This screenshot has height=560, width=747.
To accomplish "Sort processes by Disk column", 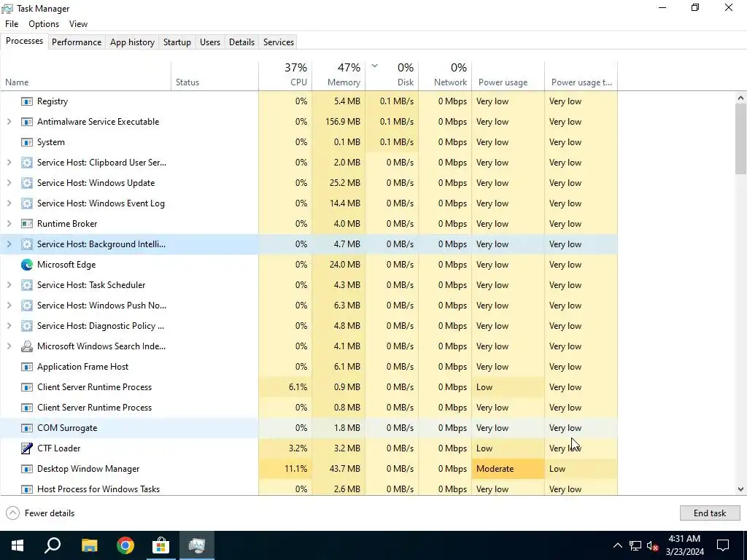I will 392,76.
